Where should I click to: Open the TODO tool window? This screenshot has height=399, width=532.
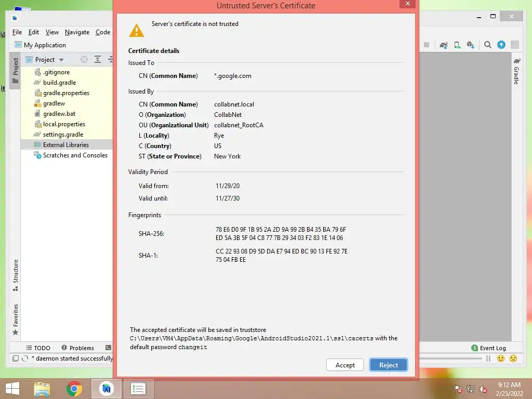coord(38,348)
